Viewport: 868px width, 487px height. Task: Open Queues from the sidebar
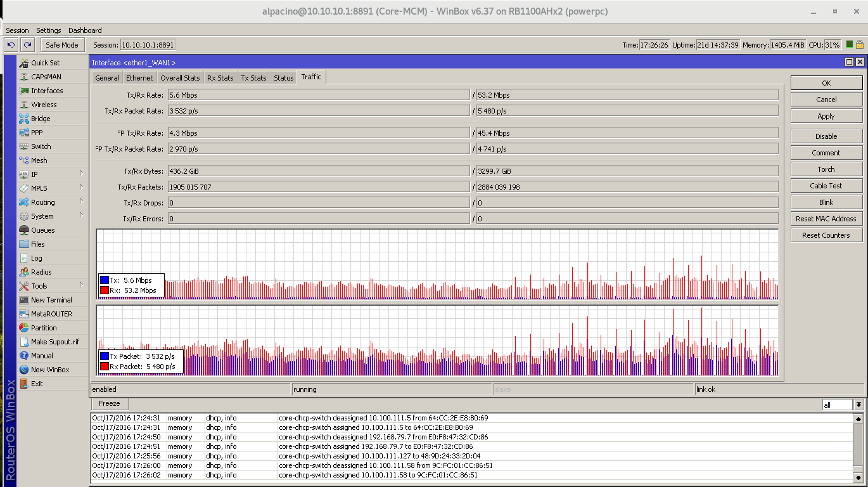click(x=42, y=230)
